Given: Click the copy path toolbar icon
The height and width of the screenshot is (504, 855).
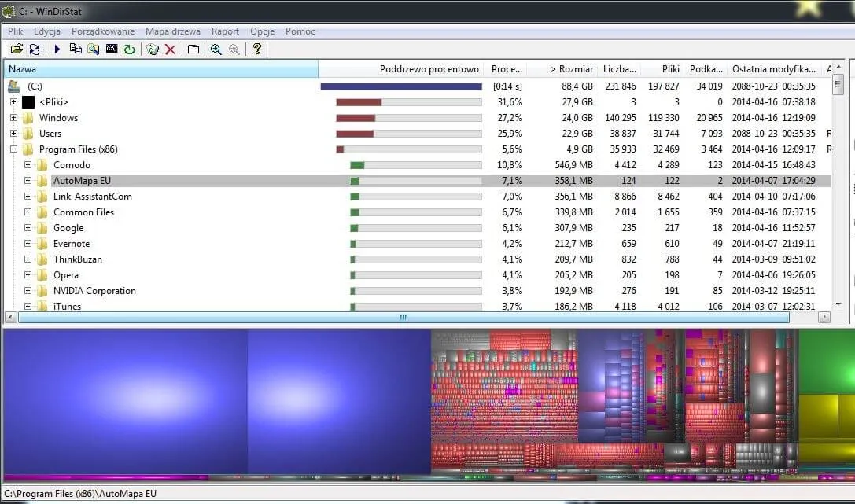Looking at the screenshot, I should click(x=76, y=50).
